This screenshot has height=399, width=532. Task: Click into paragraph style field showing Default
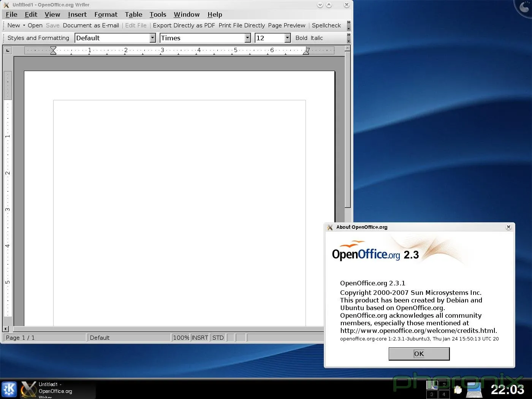[x=112, y=38]
